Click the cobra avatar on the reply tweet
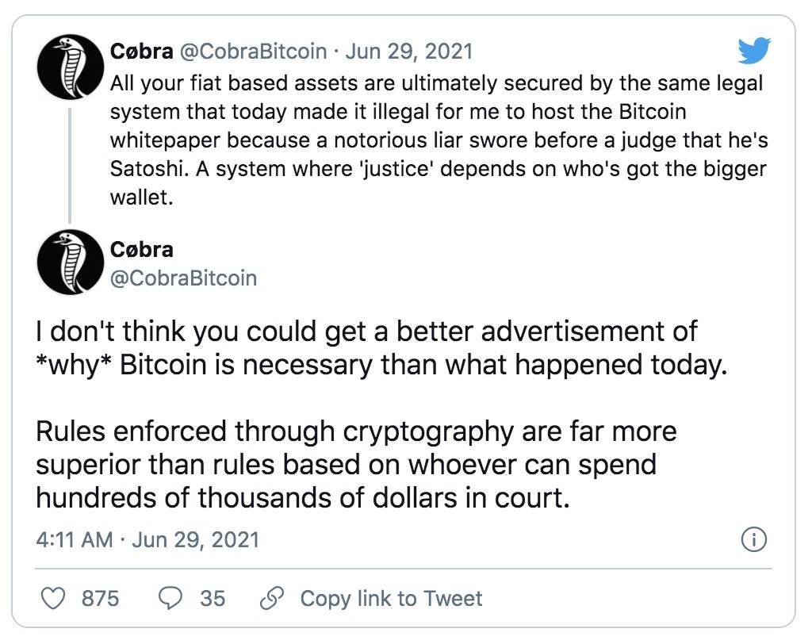The image size is (812, 644). pos(70,263)
